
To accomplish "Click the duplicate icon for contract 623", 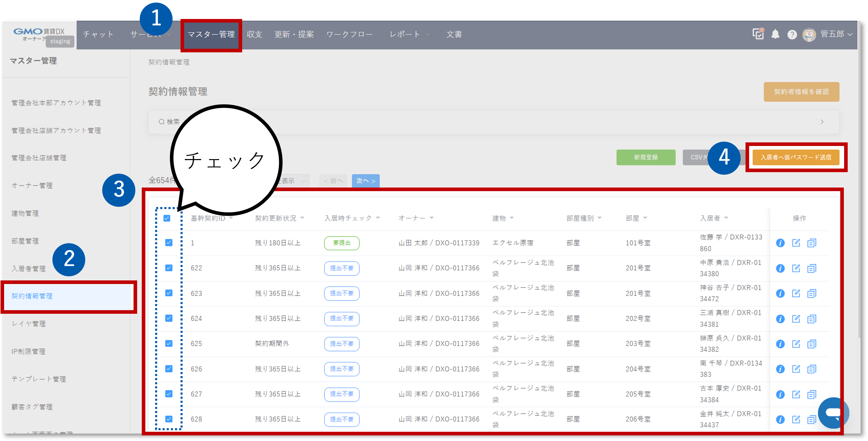I will pos(812,293).
